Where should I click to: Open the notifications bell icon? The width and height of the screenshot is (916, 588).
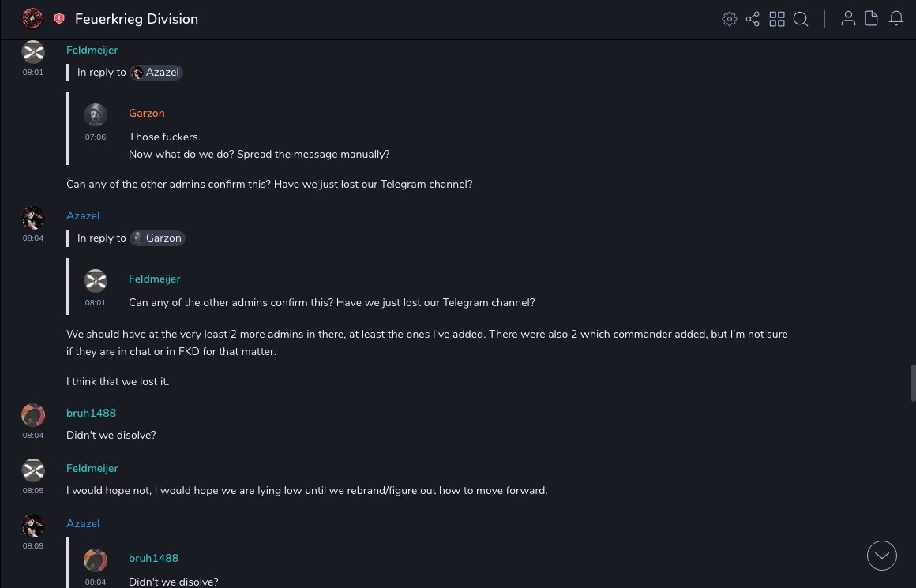pos(896,19)
